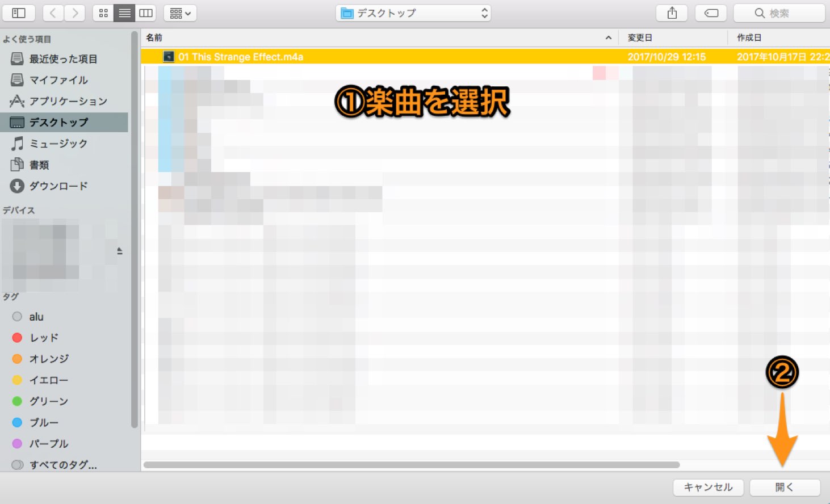Open 最近使った項目 in sidebar
This screenshot has height=504, width=830.
[x=64, y=59]
